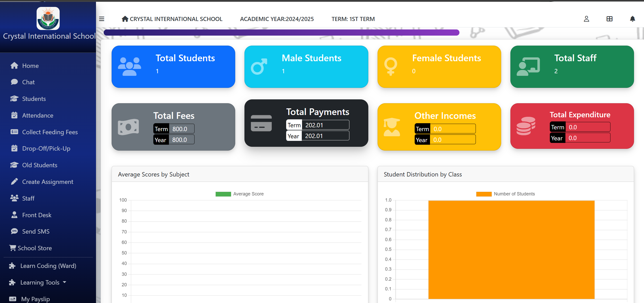Click the Students graduation cap icon
The image size is (644, 303).
tap(14, 99)
